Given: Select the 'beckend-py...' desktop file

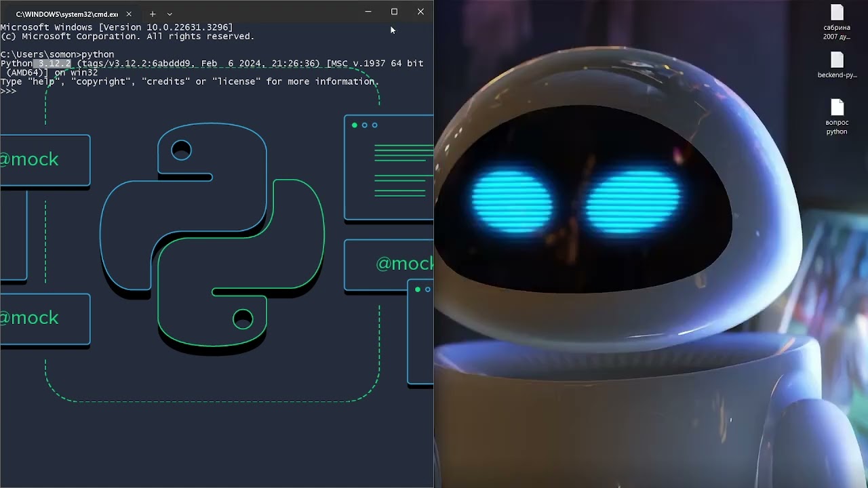Looking at the screenshot, I should point(837,66).
